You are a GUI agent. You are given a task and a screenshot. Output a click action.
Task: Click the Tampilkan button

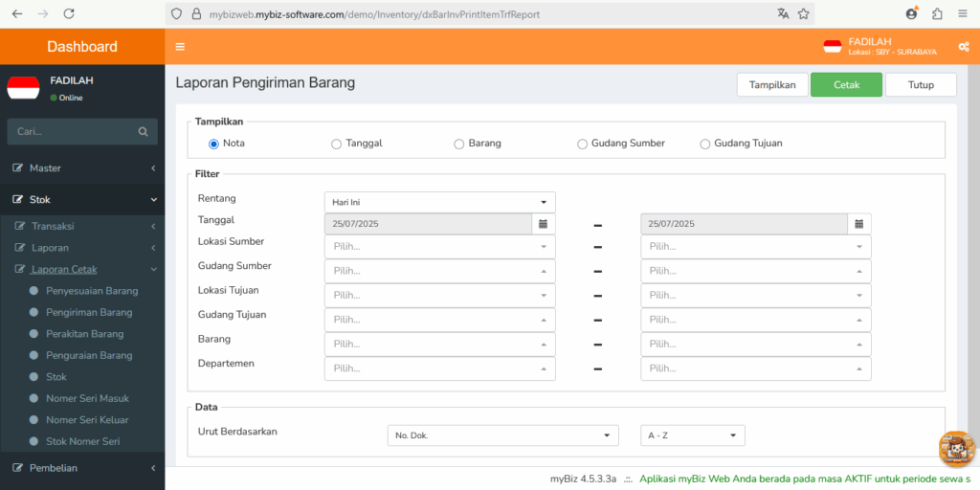pyautogui.click(x=772, y=85)
